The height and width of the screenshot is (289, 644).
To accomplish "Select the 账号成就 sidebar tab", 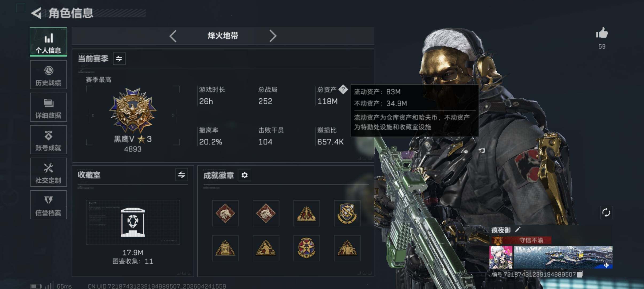I will [48, 140].
